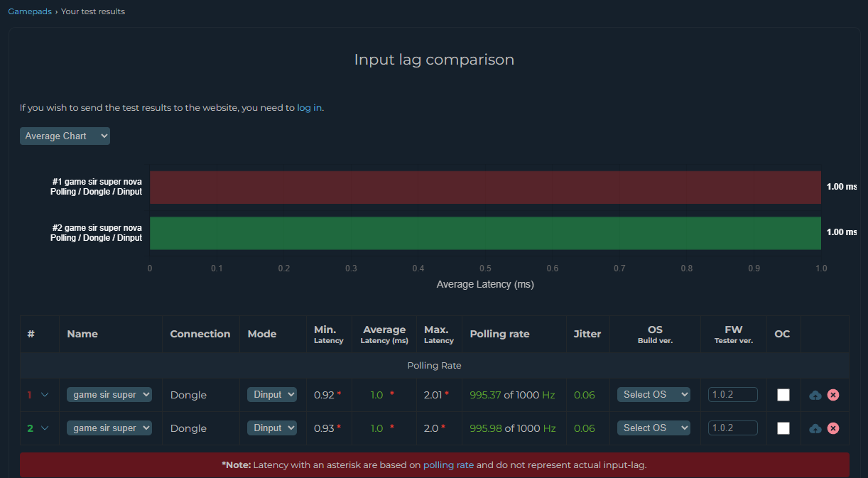Click the green #2 latency bar
Viewport: 868px width, 478px height.
(485, 234)
